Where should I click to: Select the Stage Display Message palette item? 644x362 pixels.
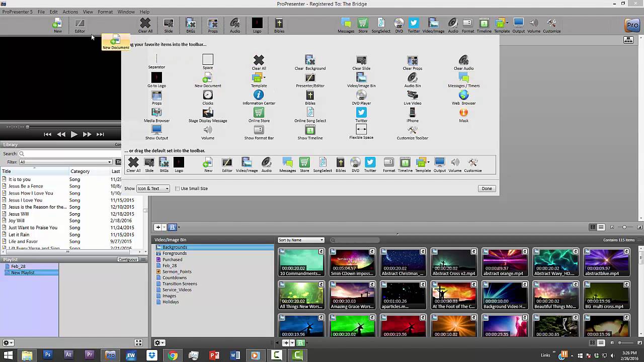click(208, 116)
